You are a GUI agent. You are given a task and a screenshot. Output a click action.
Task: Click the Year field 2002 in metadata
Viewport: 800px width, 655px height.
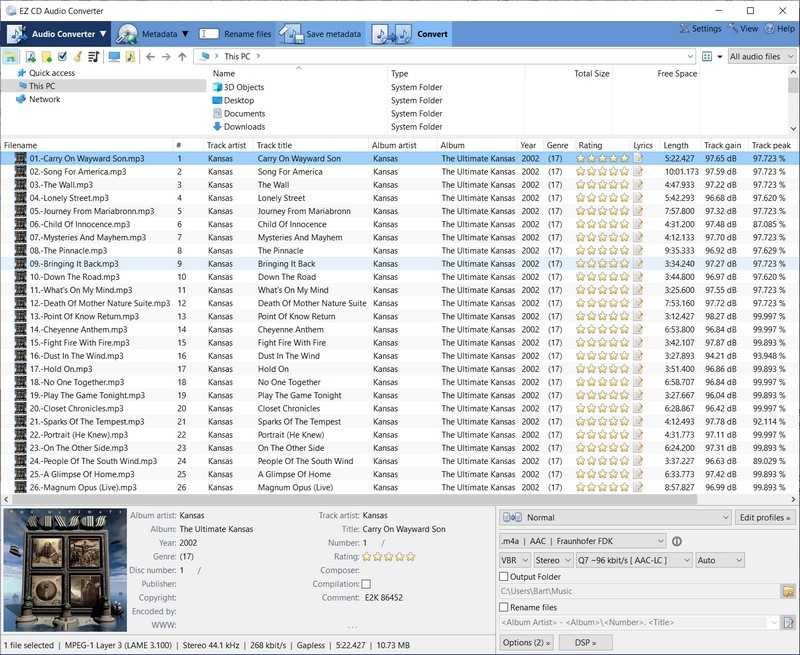click(188, 543)
